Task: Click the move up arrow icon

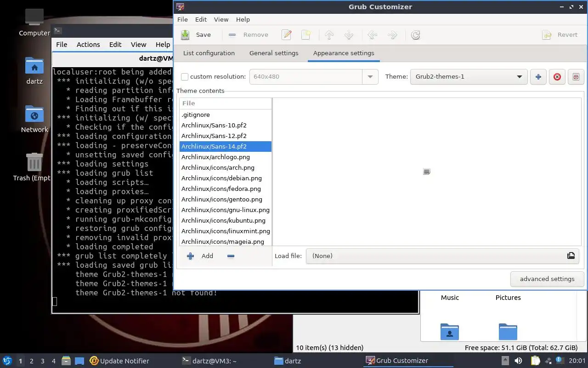Action: (x=329, y=35)
